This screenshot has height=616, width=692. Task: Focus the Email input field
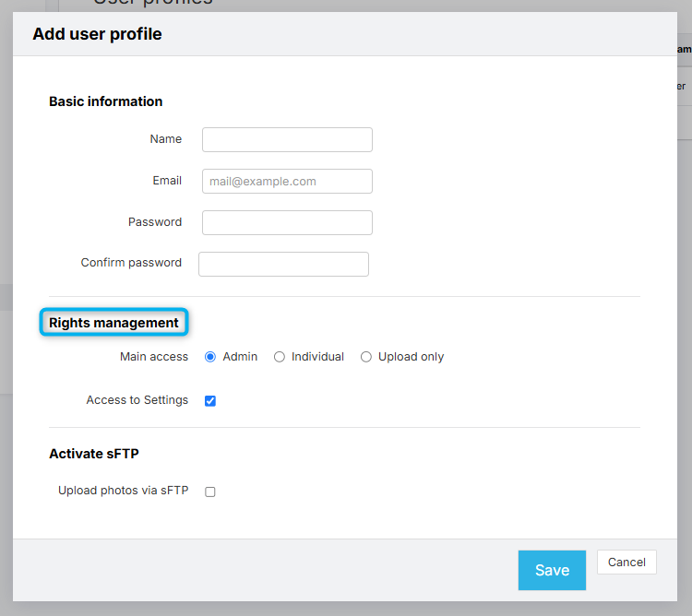(287, 182)
